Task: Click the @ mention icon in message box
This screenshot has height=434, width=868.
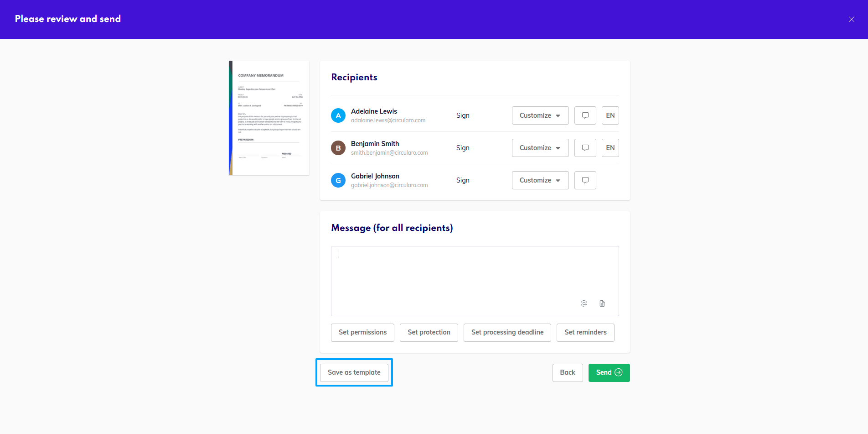Action: [584, 303]
